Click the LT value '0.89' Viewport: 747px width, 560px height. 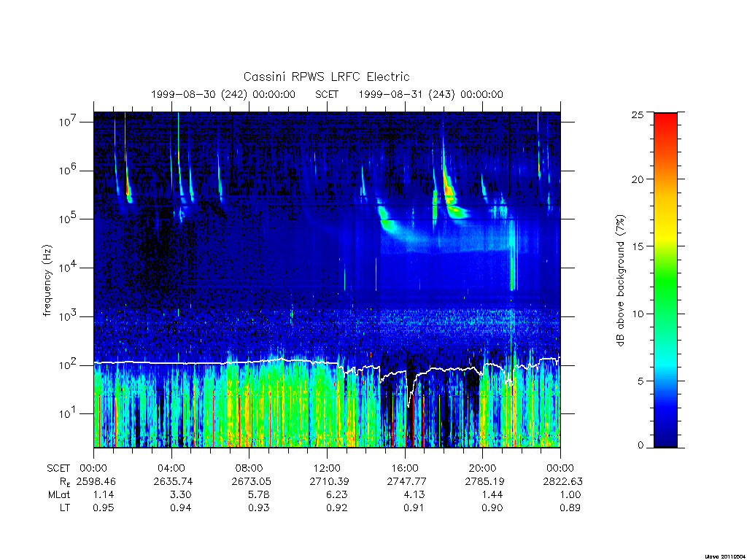570,508
